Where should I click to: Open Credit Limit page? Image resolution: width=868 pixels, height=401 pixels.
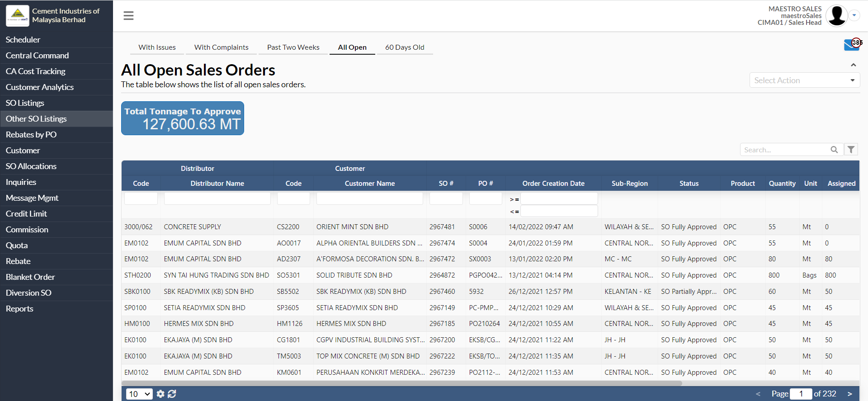(57, 214)
